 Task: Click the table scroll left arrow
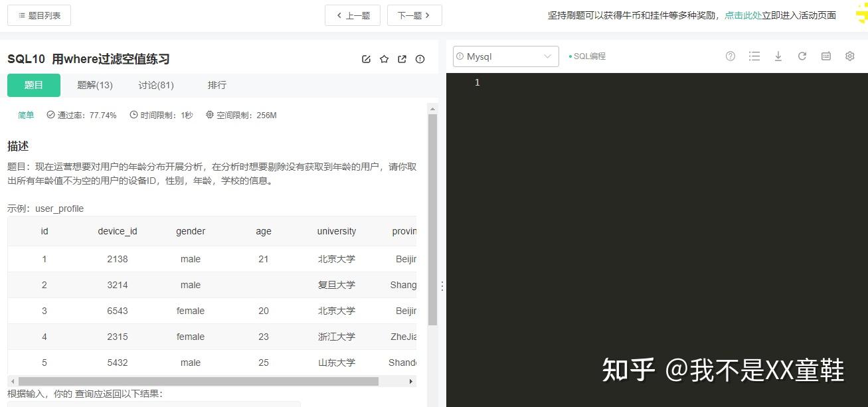[12, 382]
